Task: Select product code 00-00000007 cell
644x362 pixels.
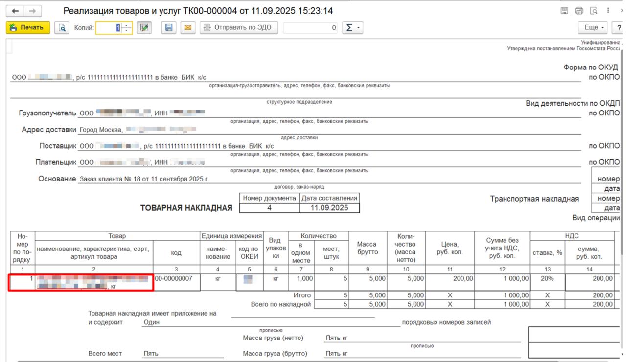Action: [x=177, y=282]
